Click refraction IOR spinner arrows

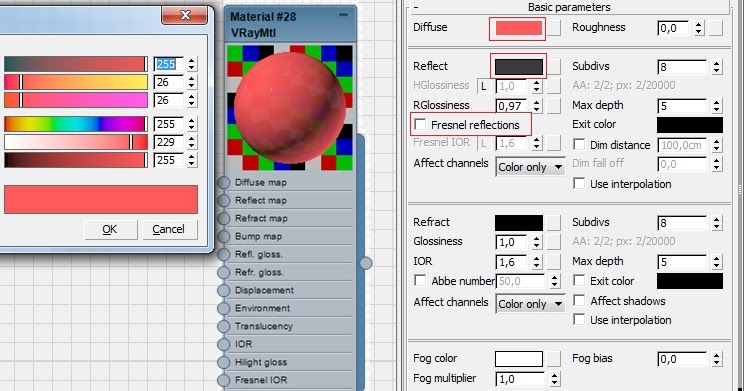[537, 262]
